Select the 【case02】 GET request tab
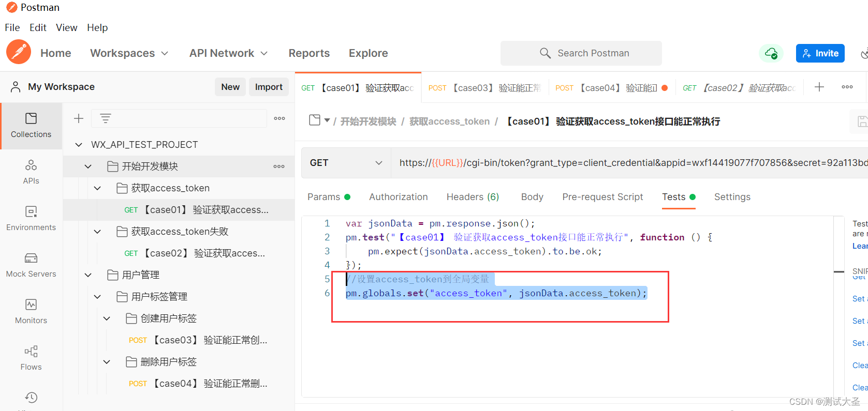The width and height of the screenshot is (868, 411). click(x=739, y=88)
